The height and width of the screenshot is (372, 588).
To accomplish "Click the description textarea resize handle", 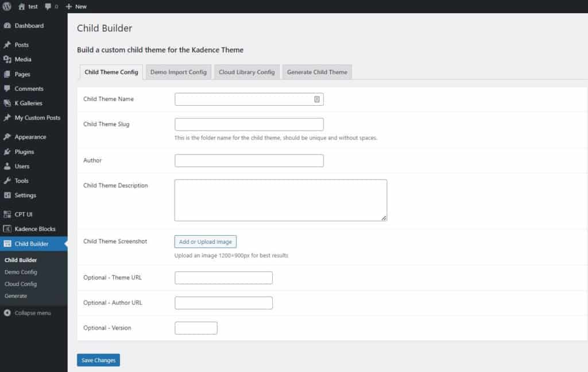I will 384,218.
